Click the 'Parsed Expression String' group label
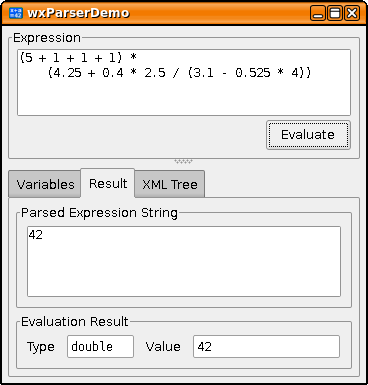368x385 pixels. [x=99, y=213]
